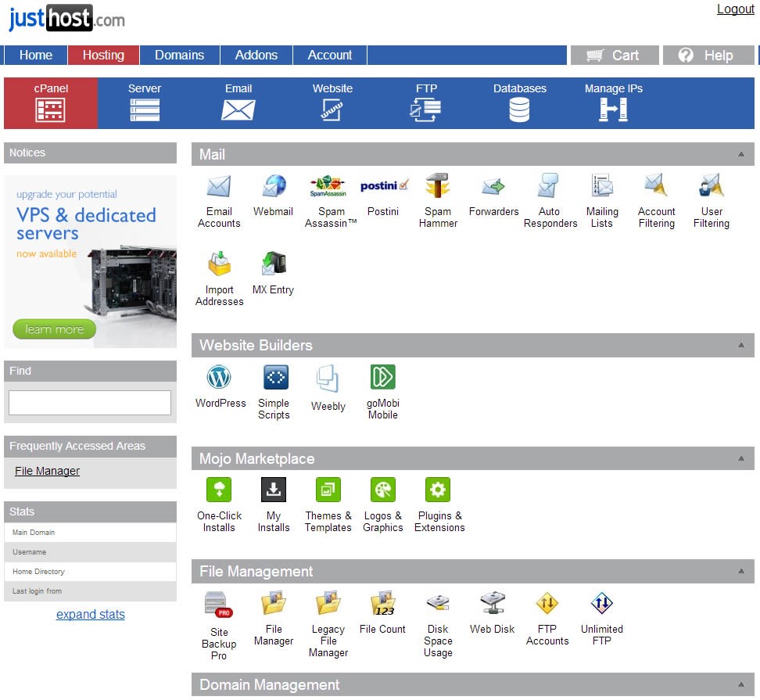The width and height of the screenshot is (760, 700).
Task: Click the expand stats link
Action: click(x=90, y=614)
